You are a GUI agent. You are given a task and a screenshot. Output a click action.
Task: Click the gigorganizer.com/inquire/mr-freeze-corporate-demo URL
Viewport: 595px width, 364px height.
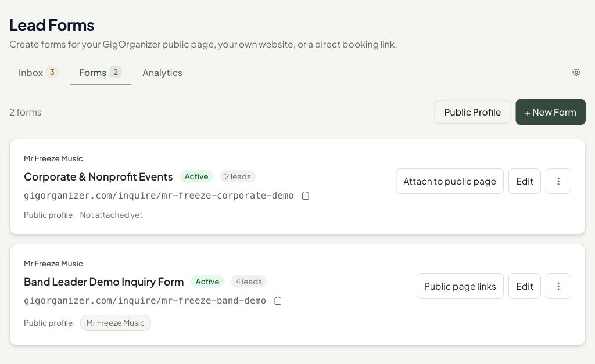159,196
